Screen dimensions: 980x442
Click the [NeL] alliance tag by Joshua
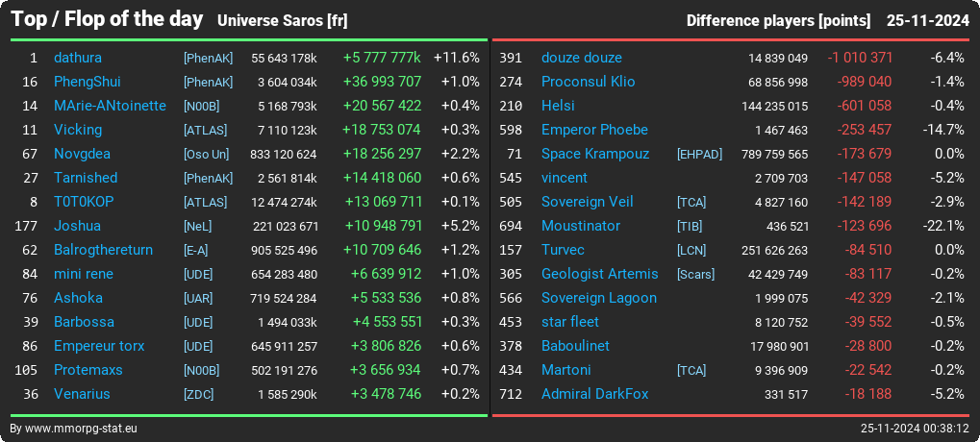(197, 227)
